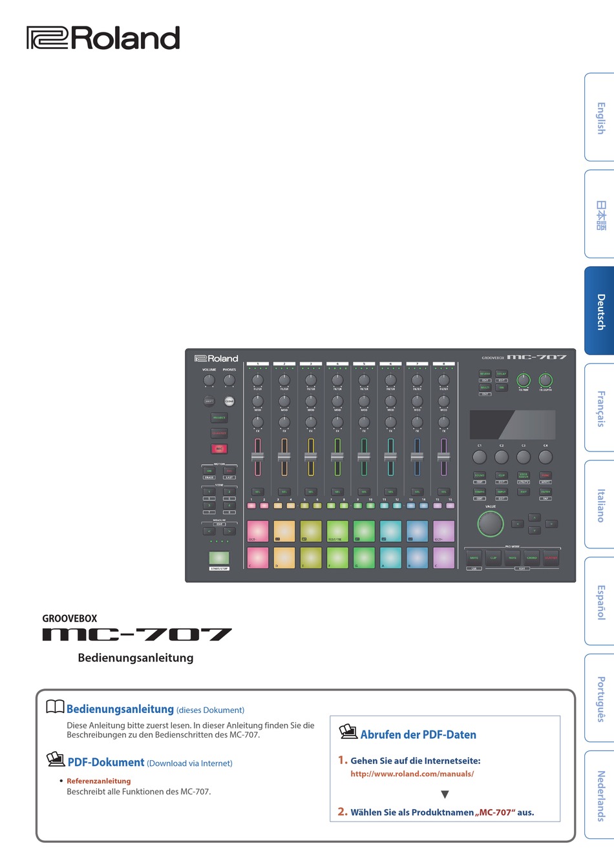Select the Deutsch language tab
Image resolution: width=614 pixels, height=868 pixels.
click(x=600, y=311)
